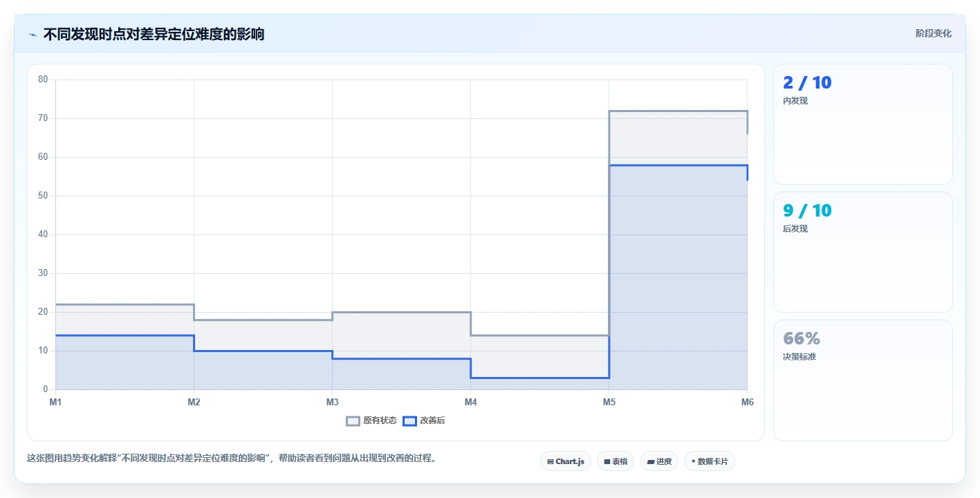
Task: Click the 40 y-axis value
Action: pos(43,234)
